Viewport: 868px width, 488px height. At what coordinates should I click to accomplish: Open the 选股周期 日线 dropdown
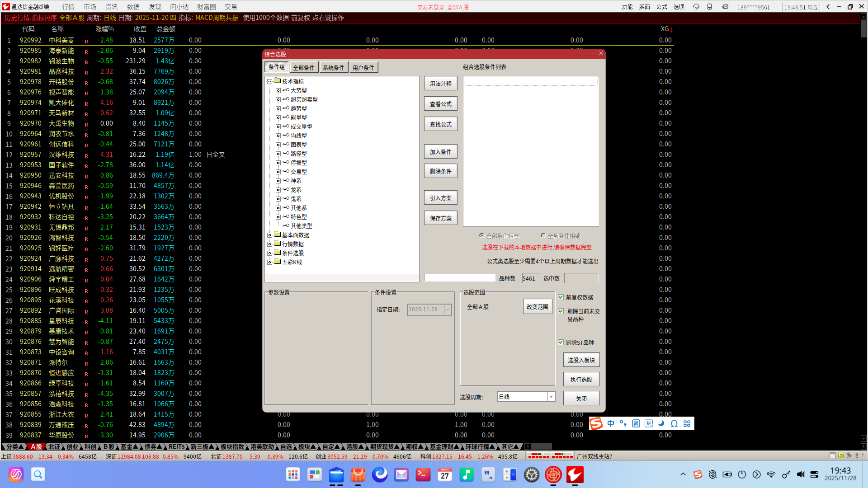(x=526, y=397)
